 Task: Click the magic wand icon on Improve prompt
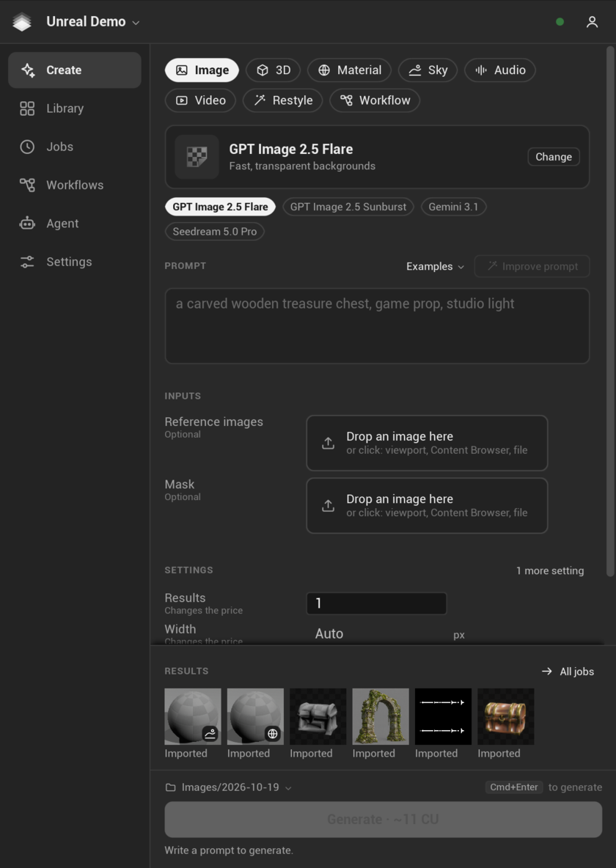coord(493,266)
